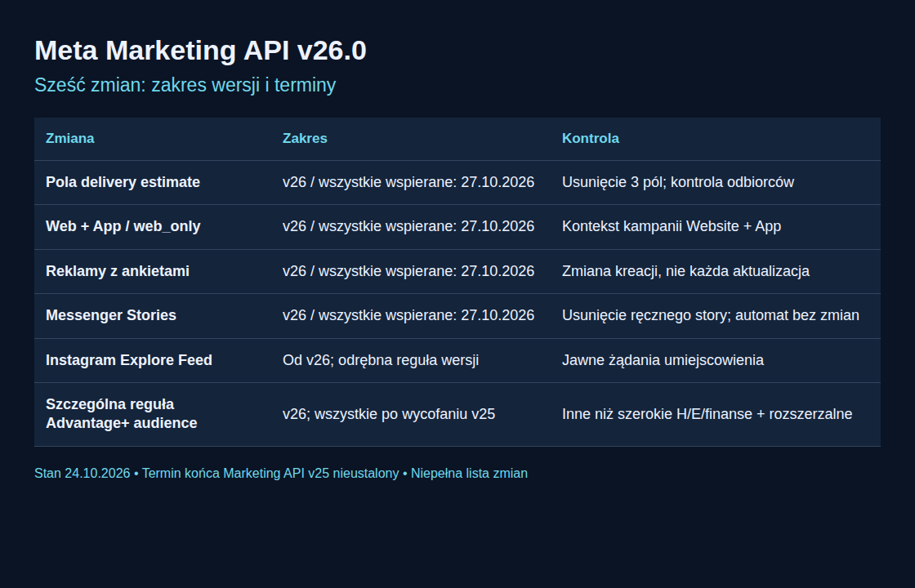
Task: Select the "Instagram Explore Feed" row label
Action: (129, 360)
